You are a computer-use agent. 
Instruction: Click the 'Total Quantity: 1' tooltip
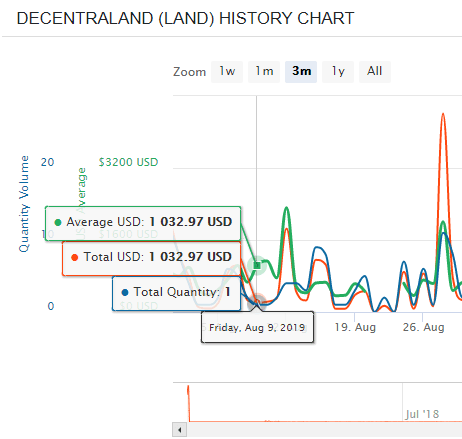[176, 293]
